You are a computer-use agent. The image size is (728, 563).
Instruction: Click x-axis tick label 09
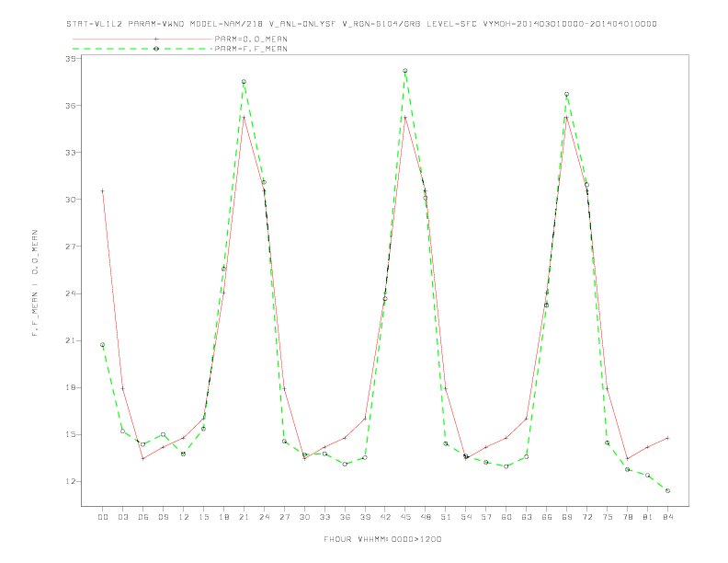[163, 517]
